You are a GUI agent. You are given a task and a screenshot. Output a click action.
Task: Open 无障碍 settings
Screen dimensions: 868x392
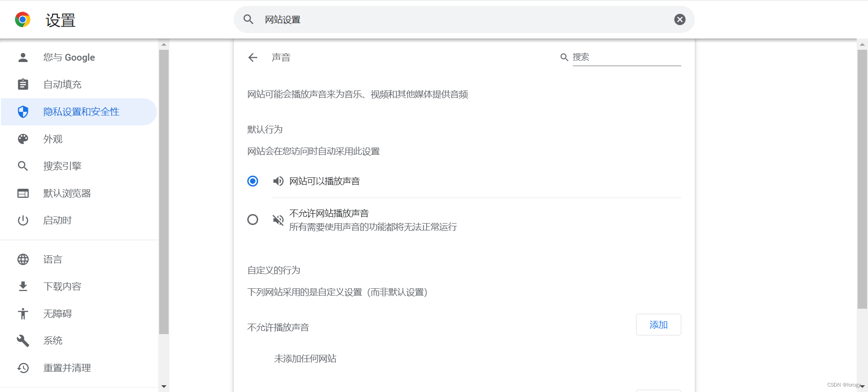tap(79, 314)
